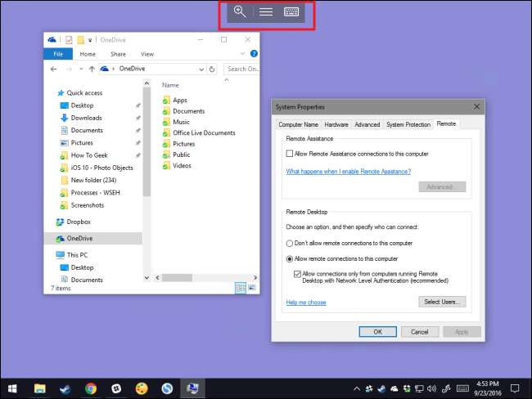This screenshot has width=532, height=399.
Task: Show hidden system tray icons
Action: [356, 388]
